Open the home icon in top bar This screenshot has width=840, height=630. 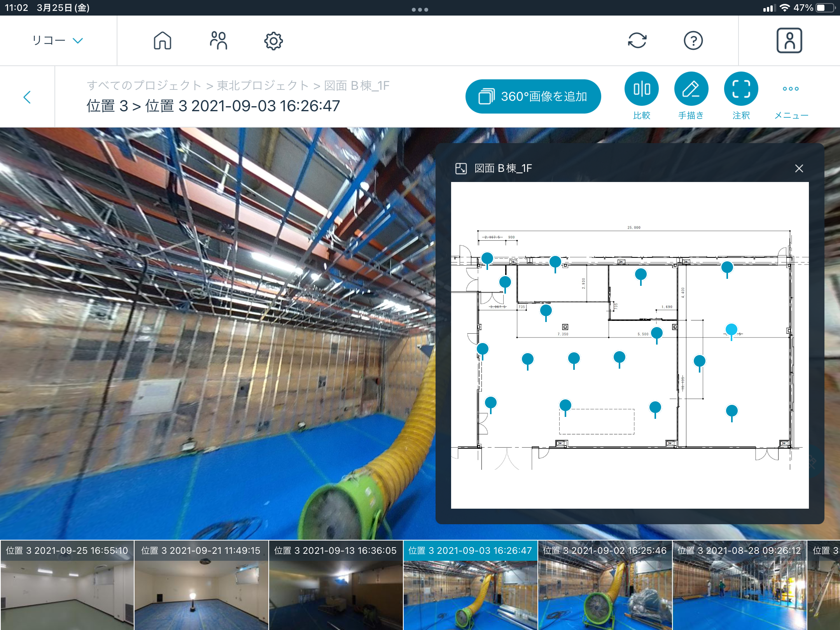pos(163,40)
